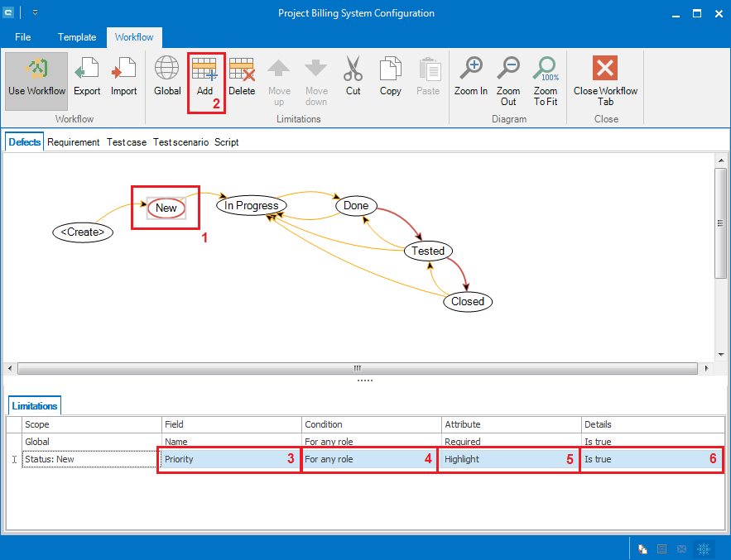Open the File menu
This screenshot has width=731, height=560.
[23, 37]
